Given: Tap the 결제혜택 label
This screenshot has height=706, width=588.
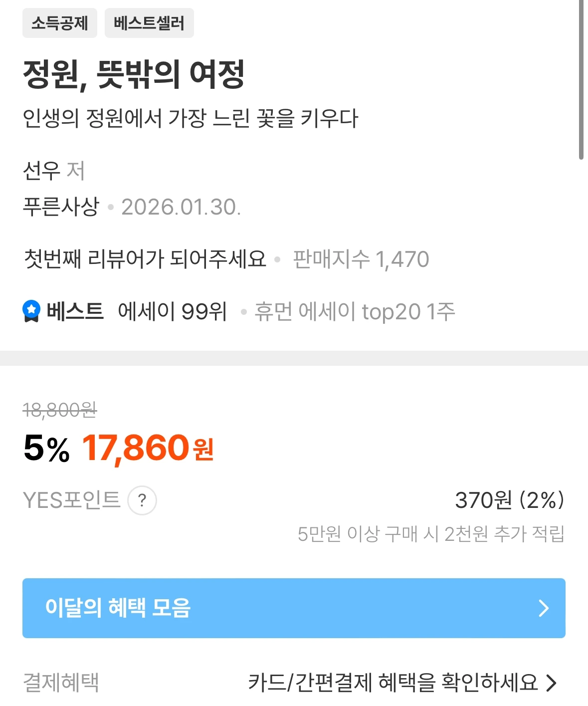Looking at the screenshot, I should [61, 683].
